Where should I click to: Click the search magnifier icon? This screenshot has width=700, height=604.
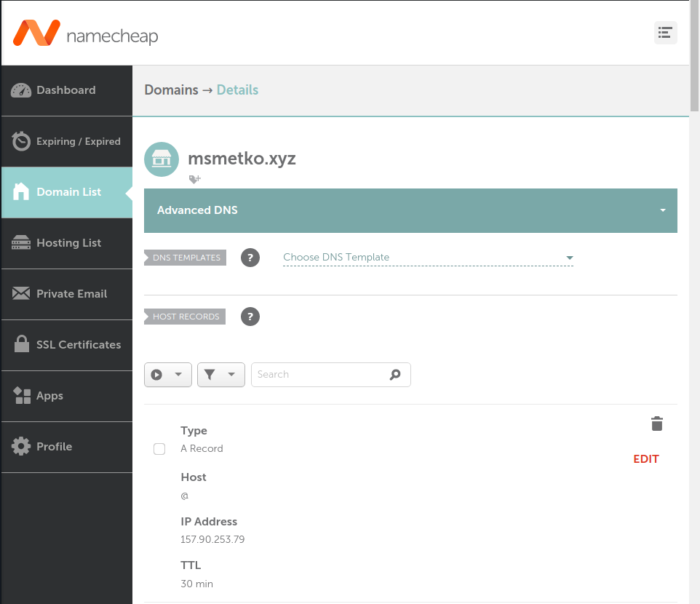[395, 375]
